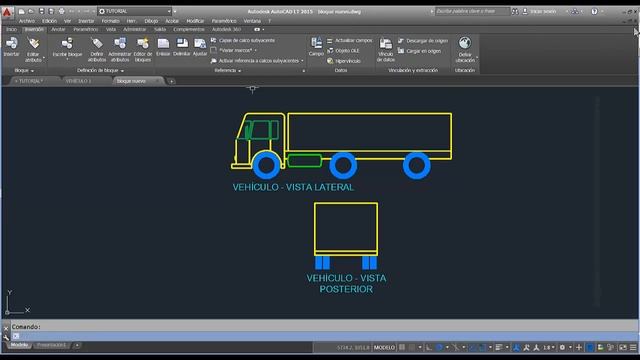This screenshot has height=360, width=640.
Task: Click the Ajustar tool
Action: tap(200, 47)
